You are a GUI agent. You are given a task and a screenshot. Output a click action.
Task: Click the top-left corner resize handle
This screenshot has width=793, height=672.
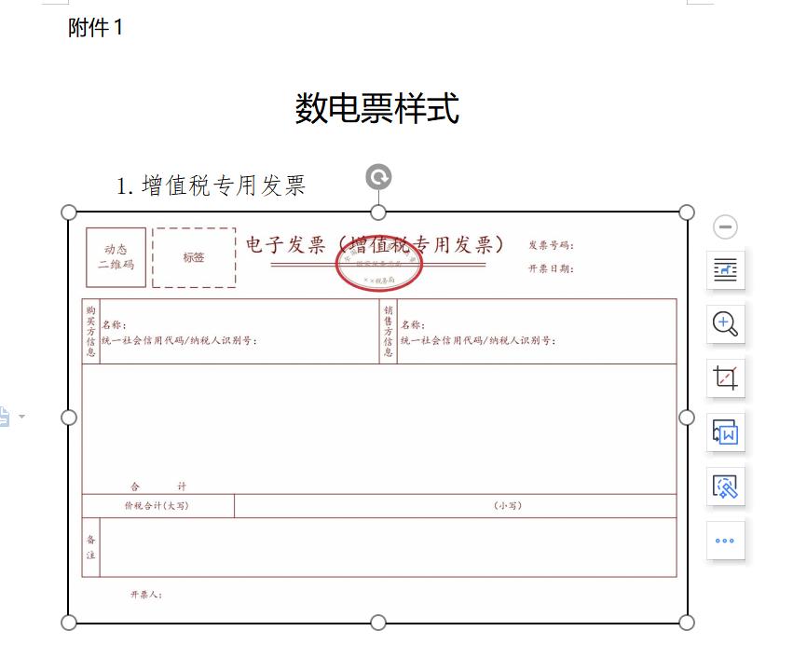tap(69, 213)
